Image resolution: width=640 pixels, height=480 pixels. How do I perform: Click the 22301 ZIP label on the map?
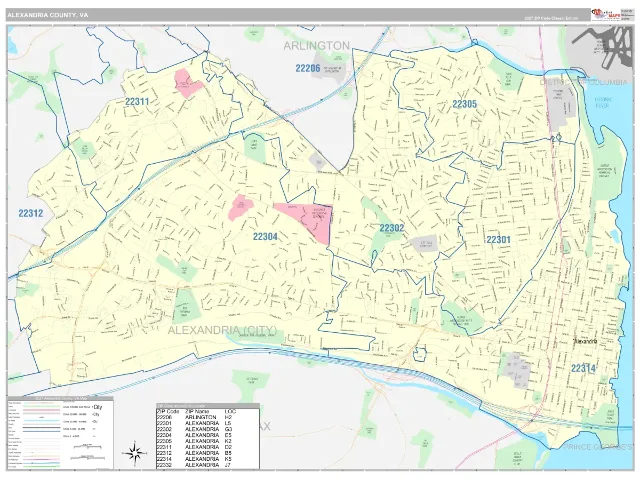click(x=498, y=240)
